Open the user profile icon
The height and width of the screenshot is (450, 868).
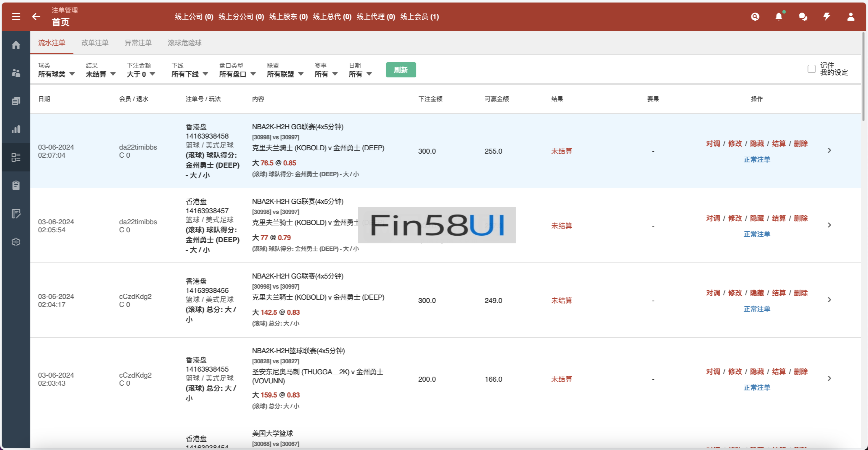tap(850, 17)
